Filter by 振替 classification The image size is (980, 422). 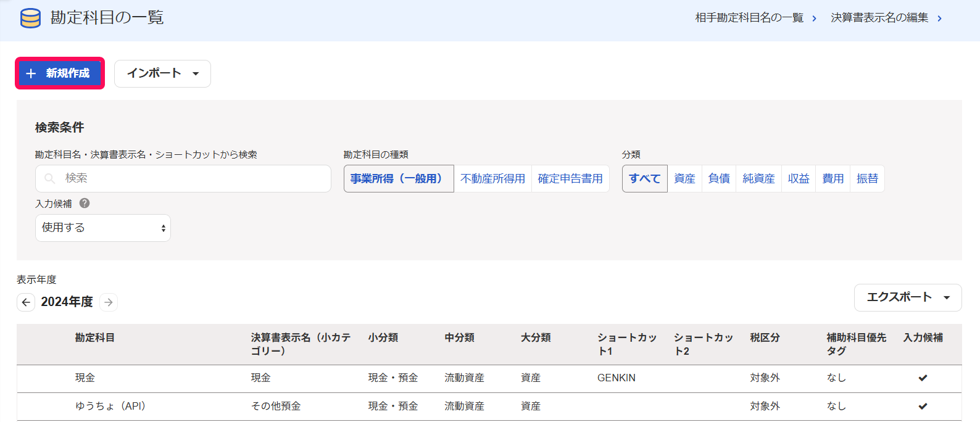(867, 178)
